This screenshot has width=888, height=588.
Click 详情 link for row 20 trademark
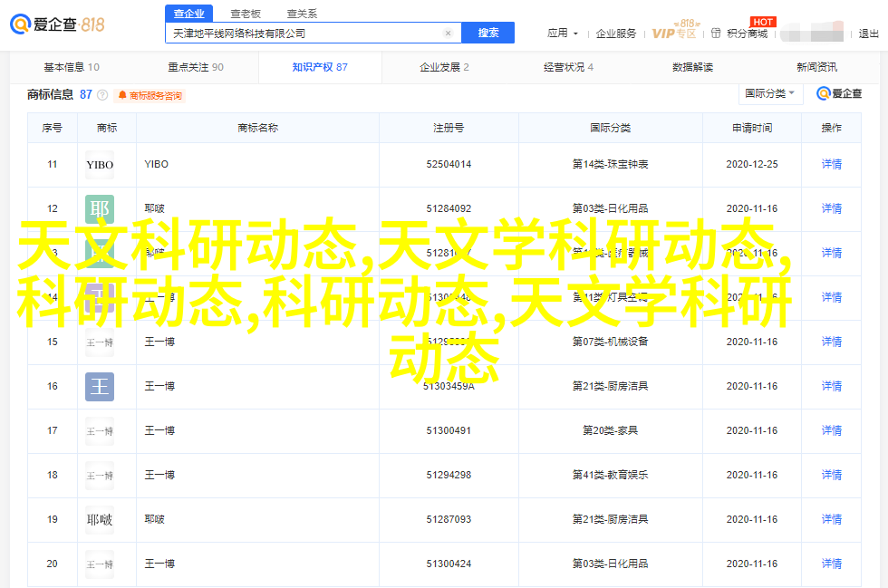click(831, 564)
